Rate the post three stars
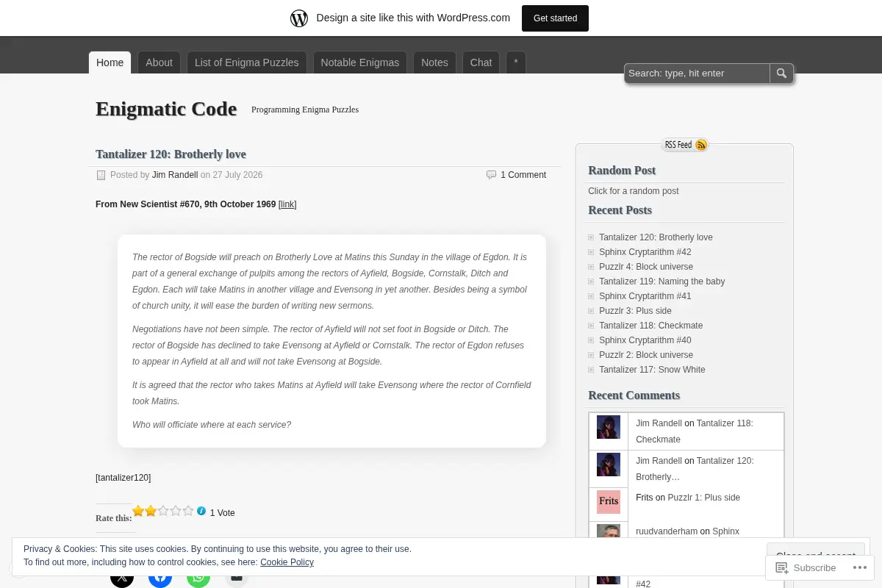The image size is (882, 588). click(163, 511)
